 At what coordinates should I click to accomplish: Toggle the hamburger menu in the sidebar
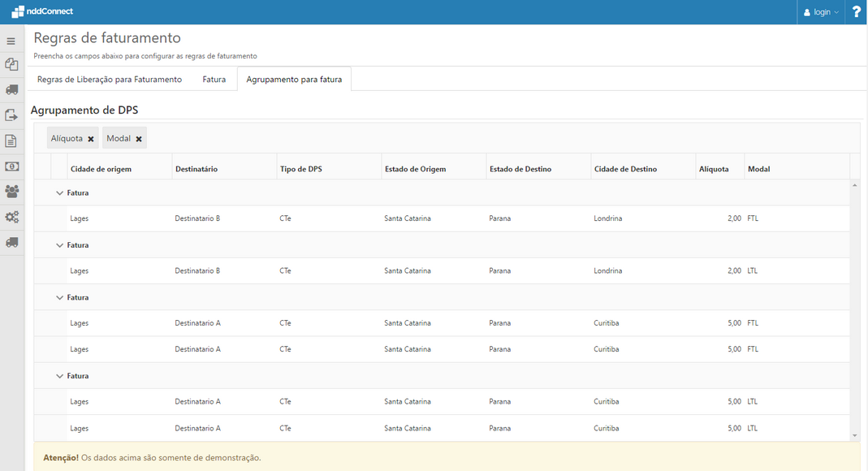pyautogui.click(x=11, y=41)
